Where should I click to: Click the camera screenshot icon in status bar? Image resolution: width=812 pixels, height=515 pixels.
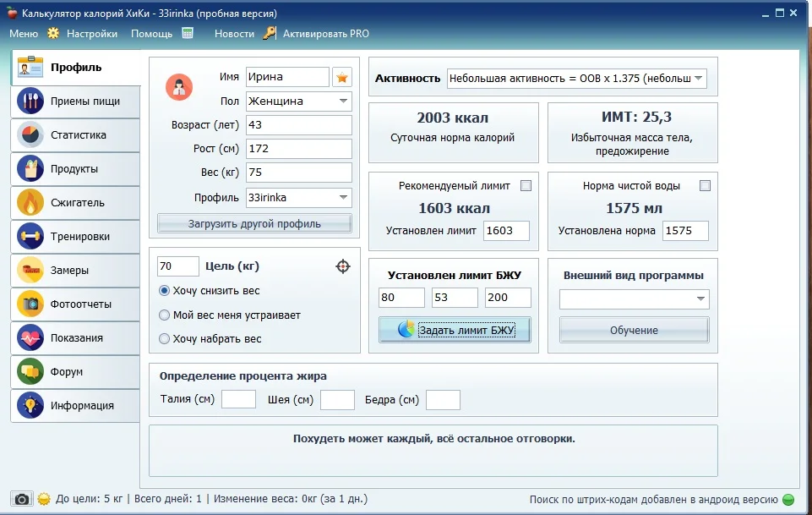tap(22, 499)
